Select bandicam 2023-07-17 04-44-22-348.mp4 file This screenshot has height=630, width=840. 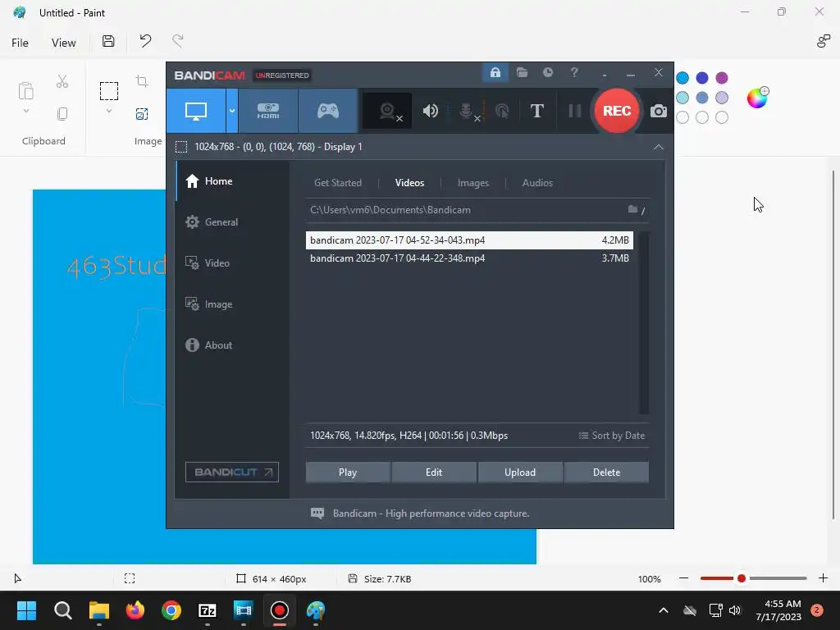tap(469, 258)
